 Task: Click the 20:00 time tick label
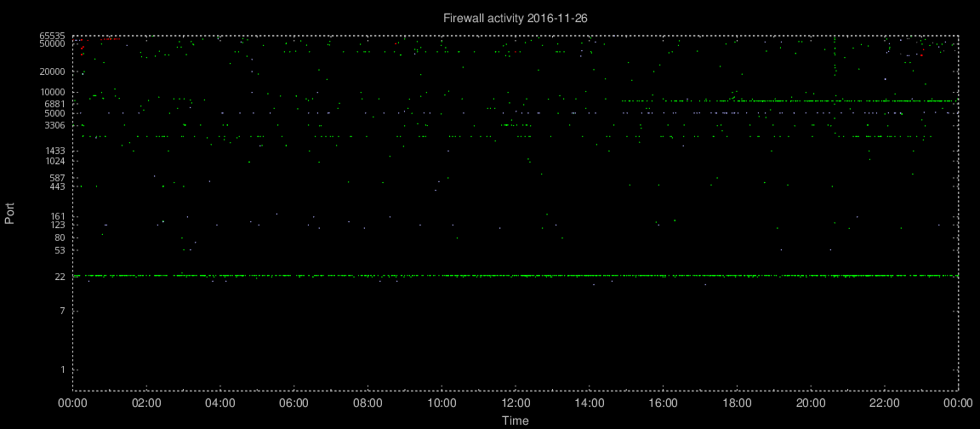[x=811, y=403]
